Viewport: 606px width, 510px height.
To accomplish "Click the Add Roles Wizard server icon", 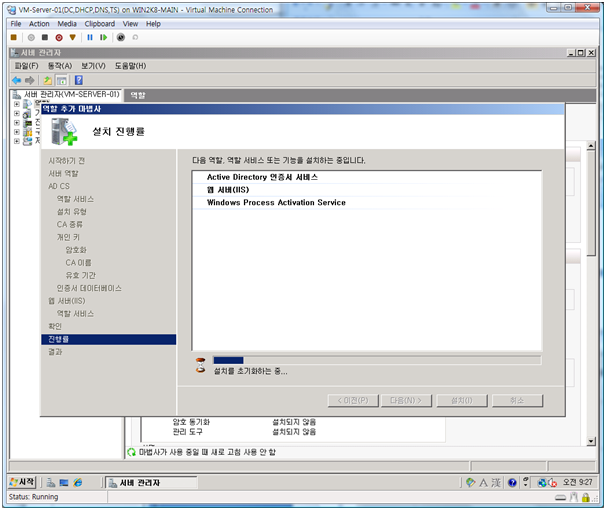I will [64, 132].
